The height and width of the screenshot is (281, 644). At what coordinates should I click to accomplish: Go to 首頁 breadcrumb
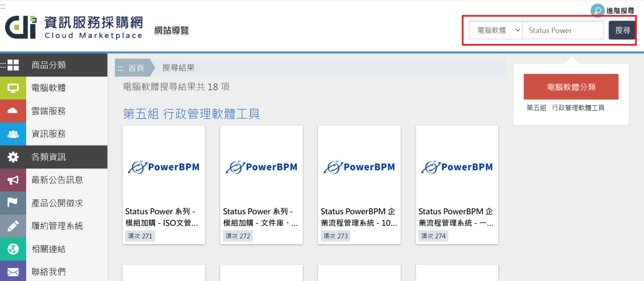136,68
